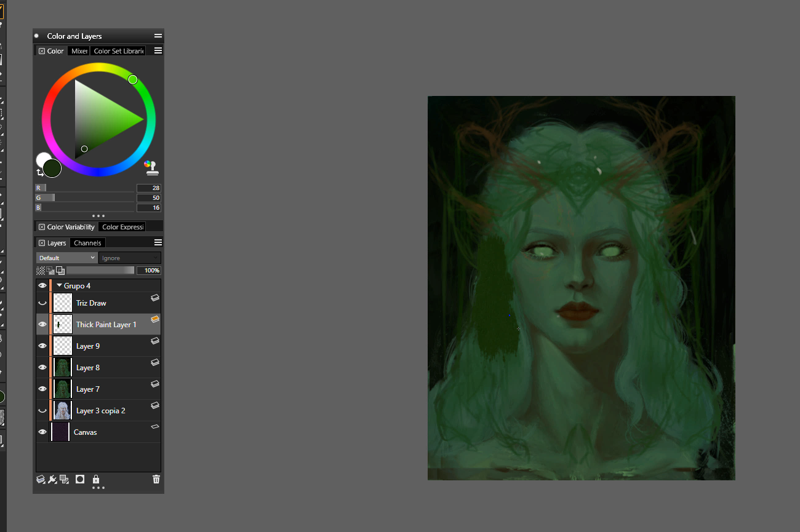Hide Layer 9

point(42,346)
